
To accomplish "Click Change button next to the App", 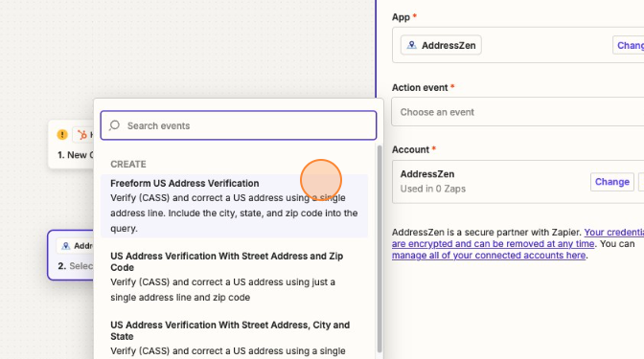I will coord(629,45).
